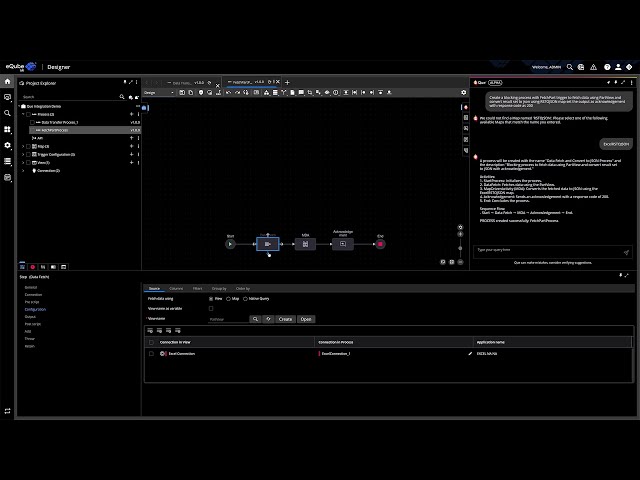Click the search icon in Project Explorer
This screenshot has width=640, height=480.
click(x=122, y=97)
